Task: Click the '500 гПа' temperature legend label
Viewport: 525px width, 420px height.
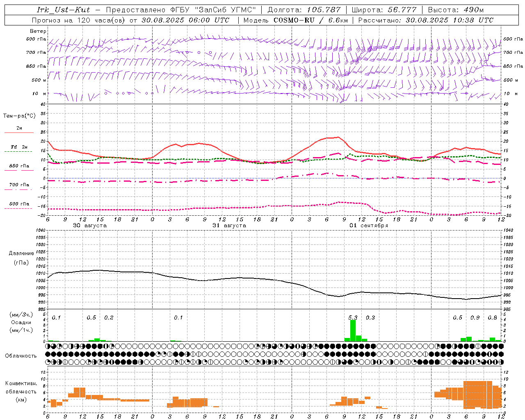Action: pyautogui.click(x=19, y=204)
